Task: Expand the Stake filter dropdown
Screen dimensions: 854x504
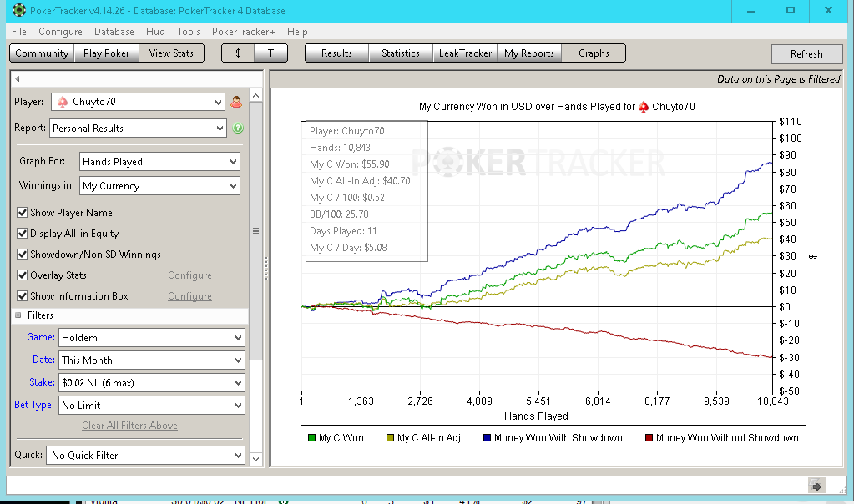Action: click(152, 383)
